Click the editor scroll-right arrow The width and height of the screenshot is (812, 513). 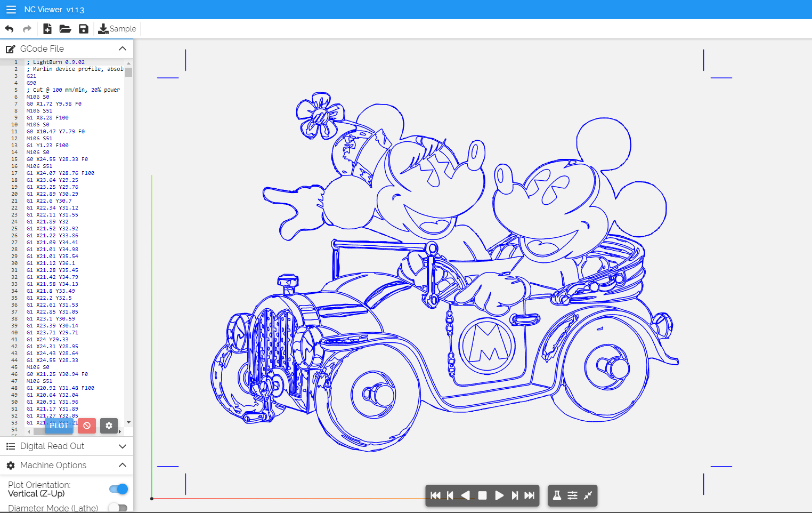coord(119,431)
